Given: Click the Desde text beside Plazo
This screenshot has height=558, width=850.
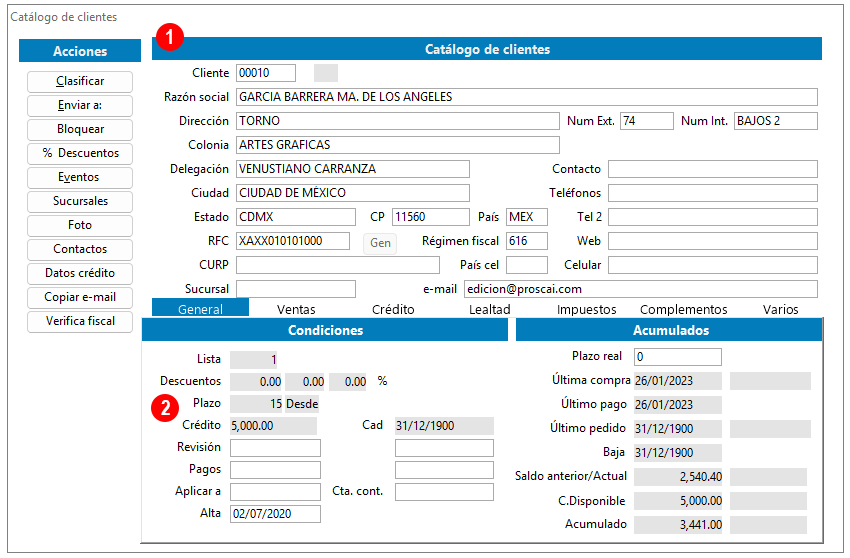Looking at the screenshot, I should coord(302,404).
